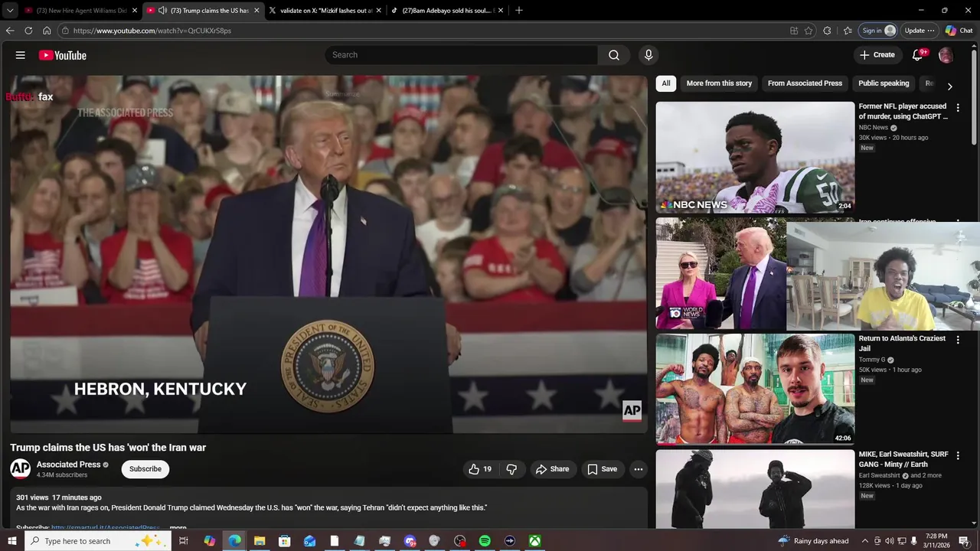Go back in browser history

(10, 31)
